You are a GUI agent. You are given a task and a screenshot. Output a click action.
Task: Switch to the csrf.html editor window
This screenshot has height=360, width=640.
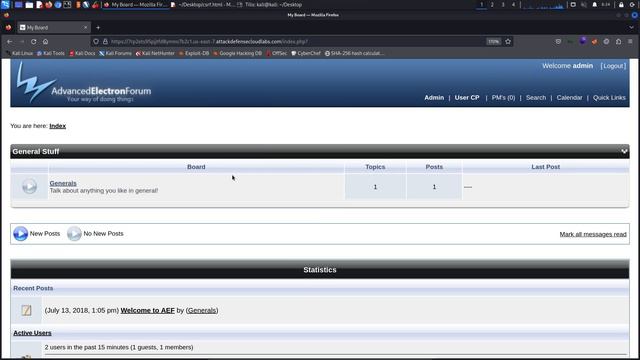(x=203, y=5)
